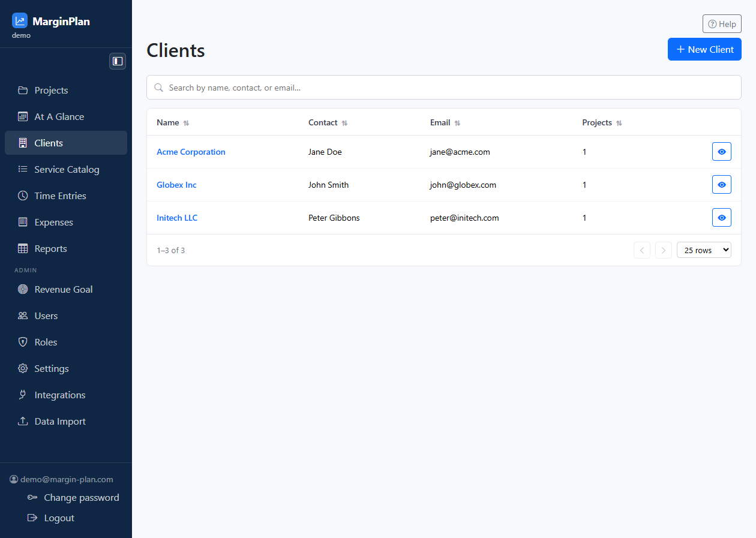The image size is (756, 538).
Task: Sort by Email column arrows
Action: 457,123
